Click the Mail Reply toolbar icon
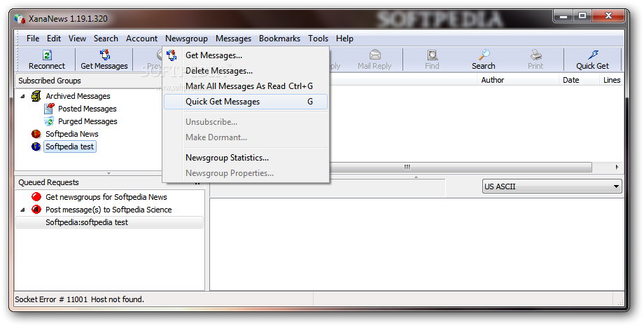 374,55
